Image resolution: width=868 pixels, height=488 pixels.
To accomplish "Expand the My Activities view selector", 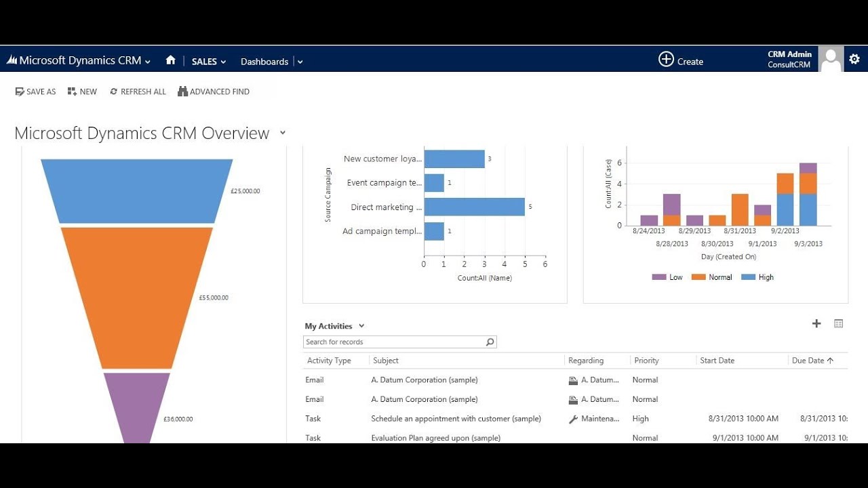I will pos(361,326).
